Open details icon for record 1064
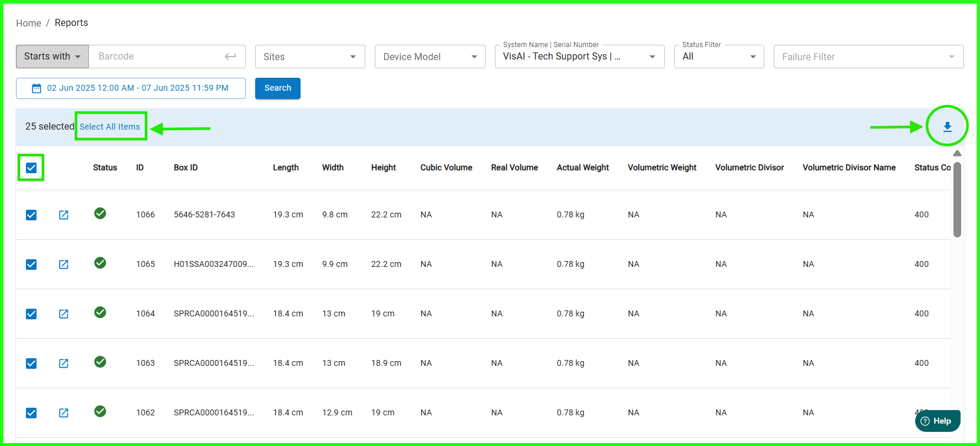This screenshot has height=446, width=980. (x=64, y=314)
